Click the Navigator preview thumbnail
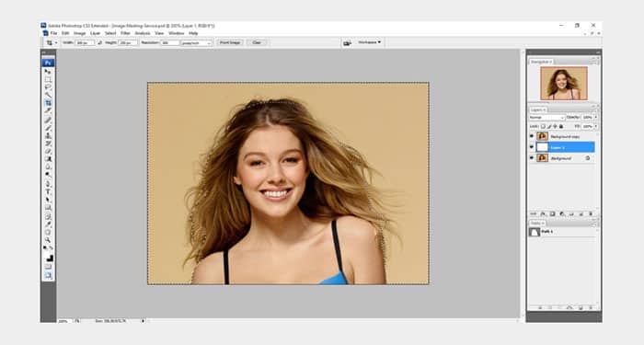Image resolution: width=644 pixels, height=345 pixels. 564,84
